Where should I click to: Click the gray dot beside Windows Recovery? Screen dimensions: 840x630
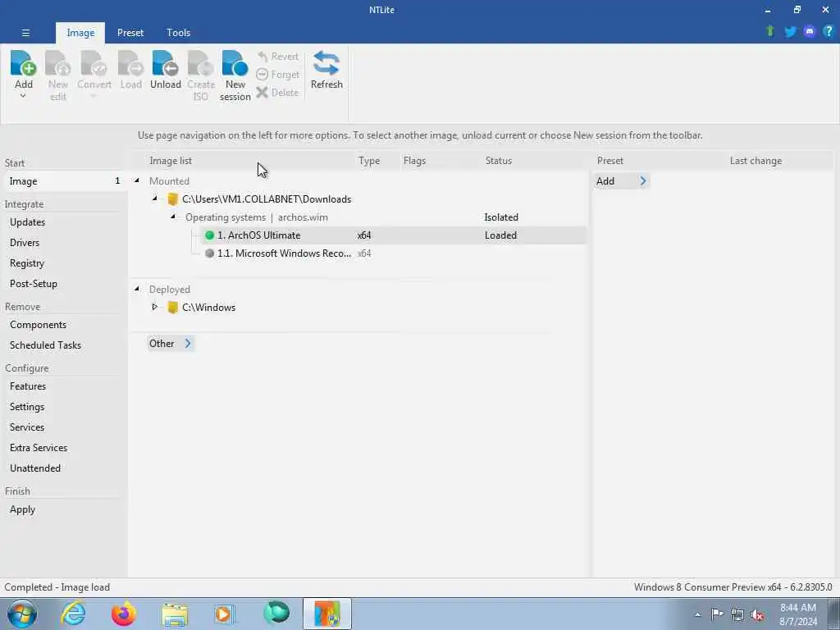(209, 253)
